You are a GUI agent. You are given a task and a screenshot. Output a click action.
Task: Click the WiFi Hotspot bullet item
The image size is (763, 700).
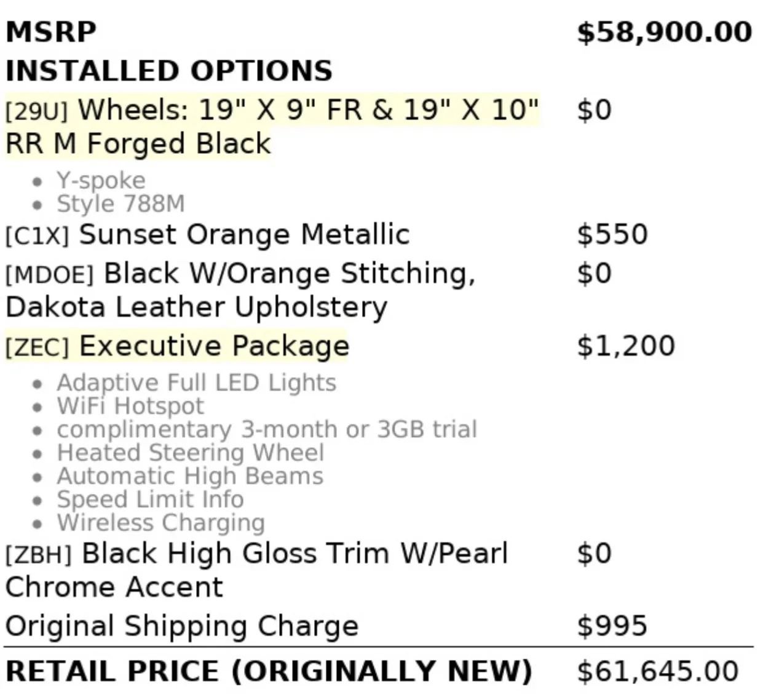(130, 406)
